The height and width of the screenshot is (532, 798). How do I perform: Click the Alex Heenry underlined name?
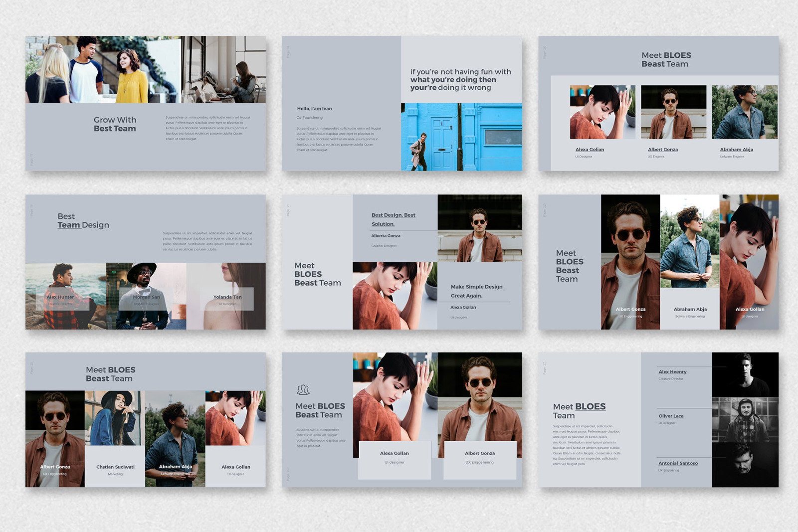point(672,372)
